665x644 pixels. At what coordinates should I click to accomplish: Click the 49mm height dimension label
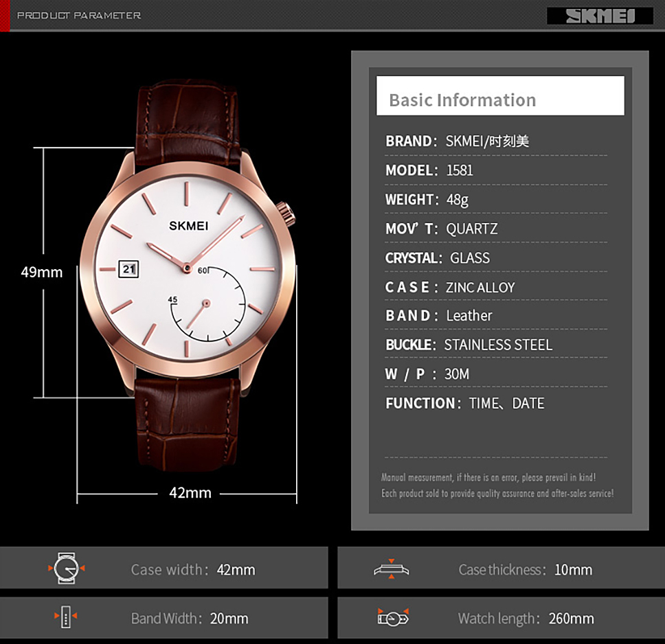pos(41,272)
